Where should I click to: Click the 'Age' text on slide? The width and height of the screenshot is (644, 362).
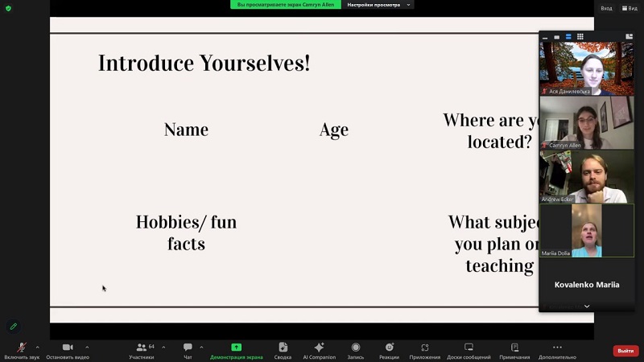[334, 130]
